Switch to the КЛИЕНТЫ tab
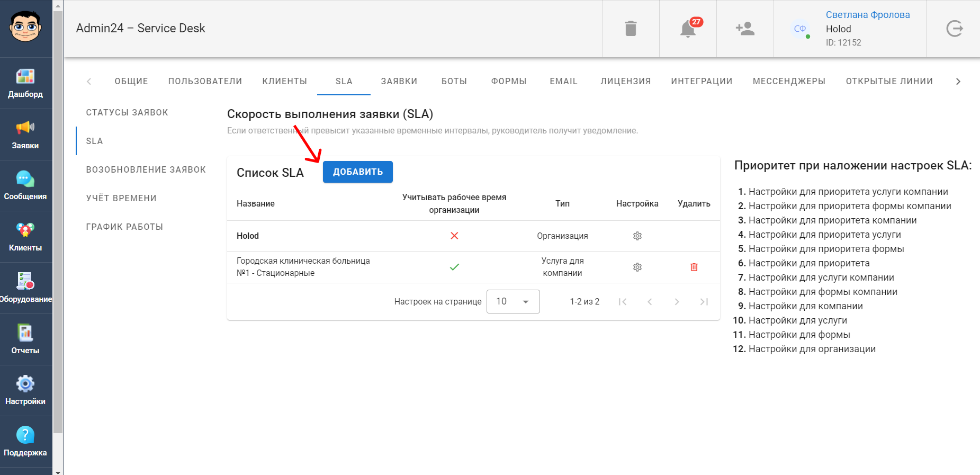The height and width of the screenshot is (475, 980). tap(285, 81)
